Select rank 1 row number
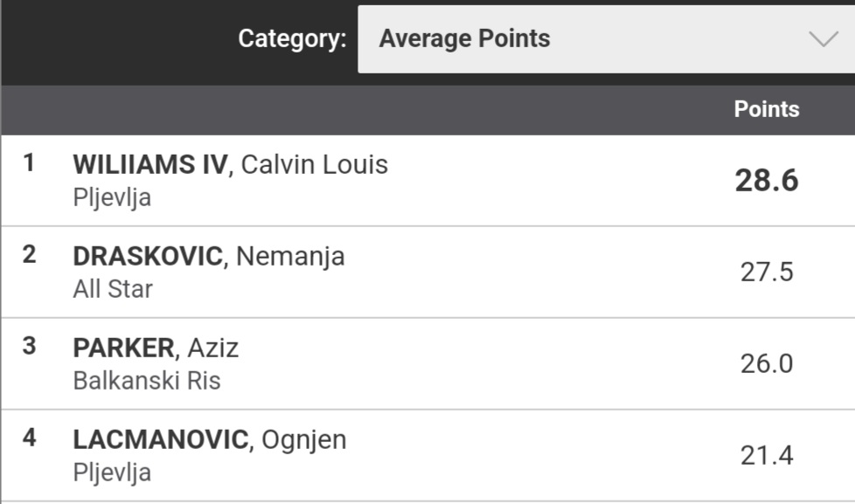 pos(29,162)
